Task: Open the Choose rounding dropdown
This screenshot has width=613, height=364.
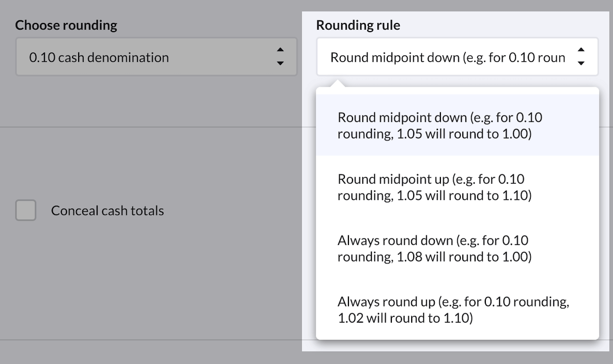Action: [x=156, y=57]
